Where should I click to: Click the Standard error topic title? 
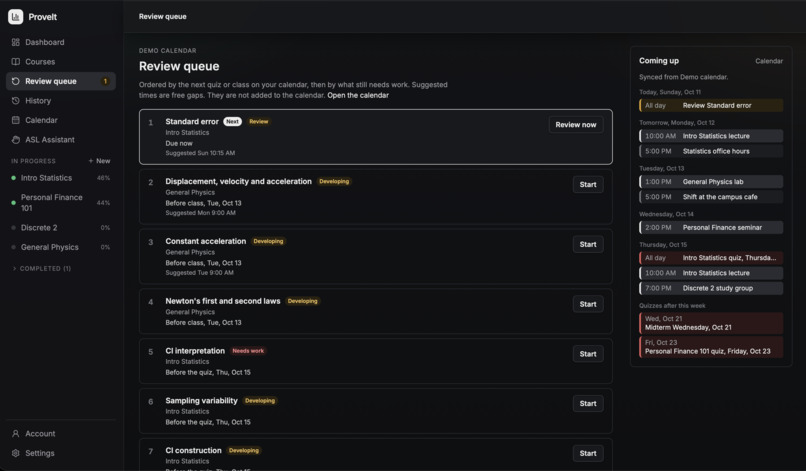click(192, 121)
